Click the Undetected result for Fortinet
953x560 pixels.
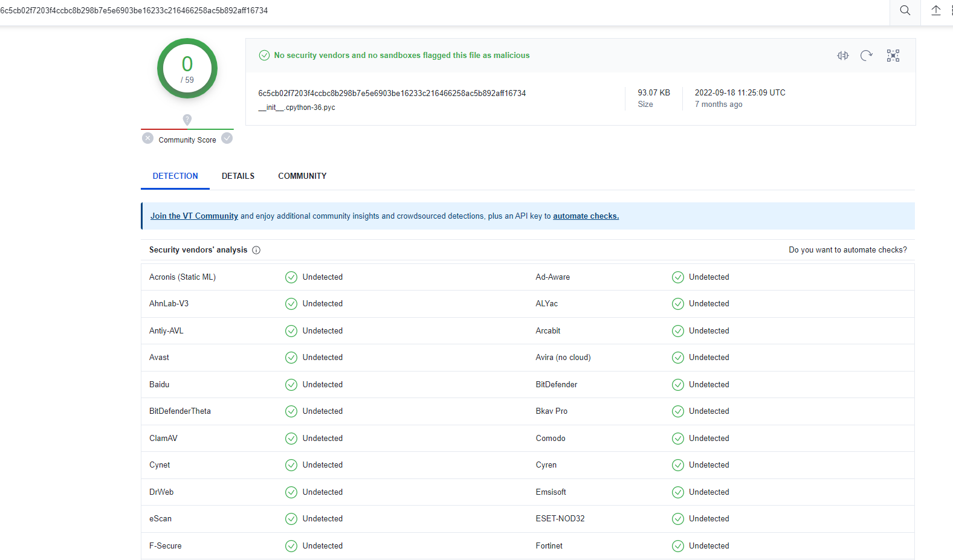coord(709,546)
